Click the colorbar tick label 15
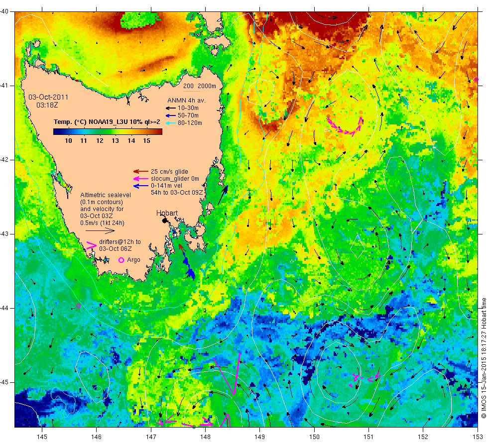This screenshot has height=448, width=488. click(146, 141)
